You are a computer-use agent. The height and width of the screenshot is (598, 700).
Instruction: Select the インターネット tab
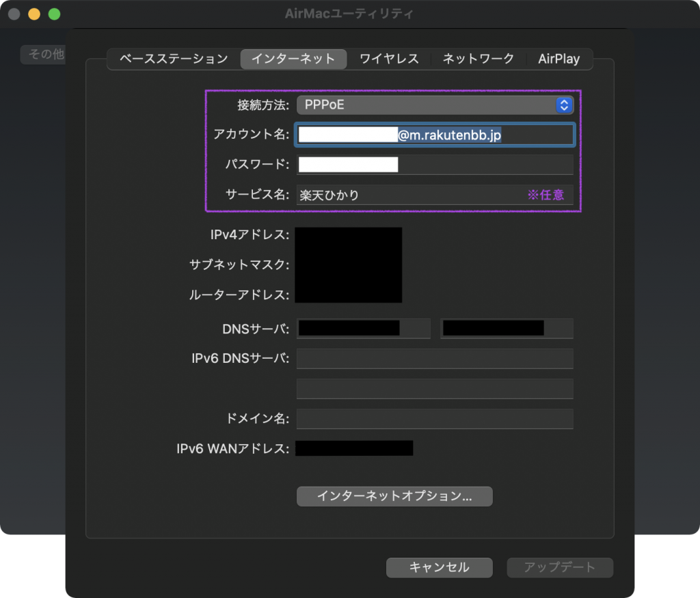[293, 59]
